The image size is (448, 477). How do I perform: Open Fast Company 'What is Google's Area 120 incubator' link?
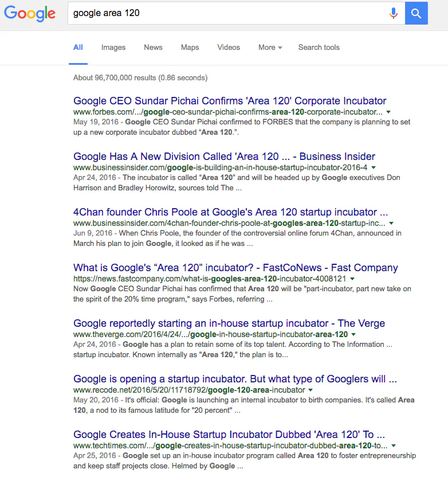click(235, 268)
